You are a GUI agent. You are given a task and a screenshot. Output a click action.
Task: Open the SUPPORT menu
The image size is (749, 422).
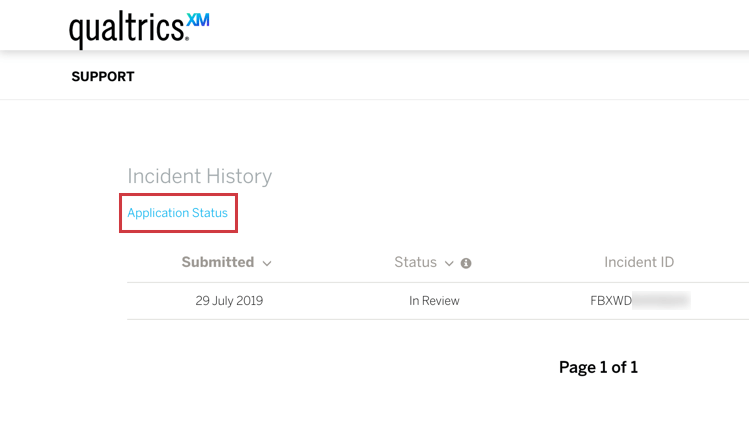tap(103, 77)
